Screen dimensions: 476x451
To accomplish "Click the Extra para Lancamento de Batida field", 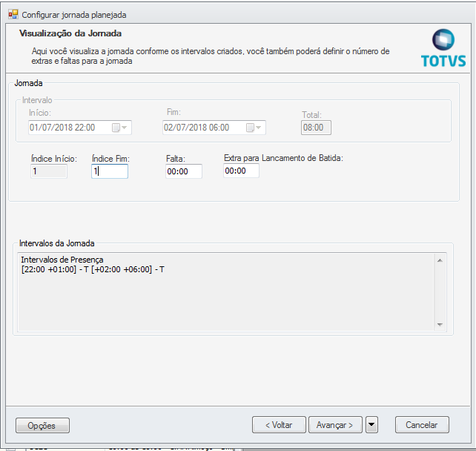I will point(241,171).
